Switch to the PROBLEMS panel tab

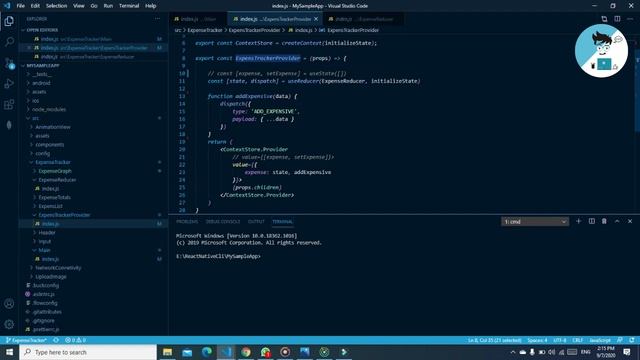tap(187, 222)
